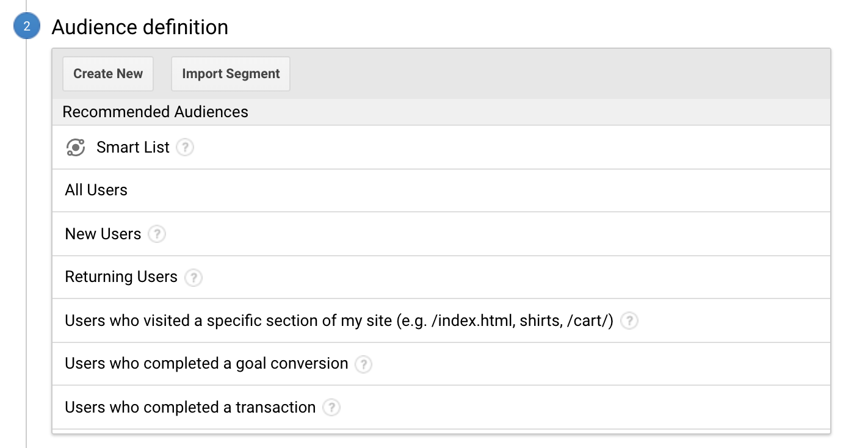
Task: Click the Create New button
Action: (108, 74)
